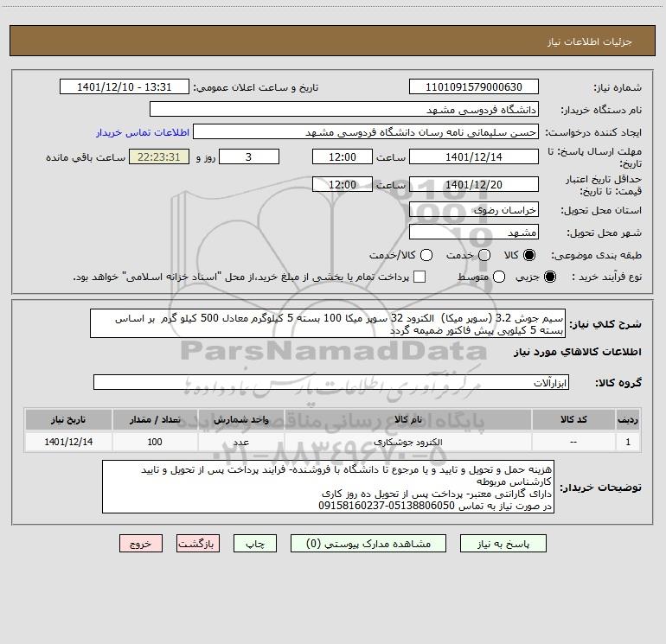Click the buyer name field دانشگاه فردوسی مشهد
This screenshot has width=666, height=644.
tap(344, 109)
